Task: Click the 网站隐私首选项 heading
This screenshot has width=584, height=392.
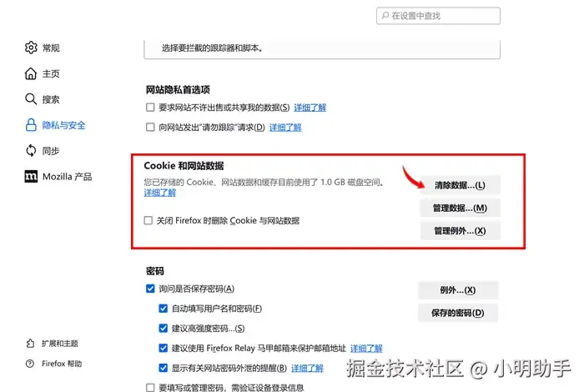Action: (x=178, y=89)
